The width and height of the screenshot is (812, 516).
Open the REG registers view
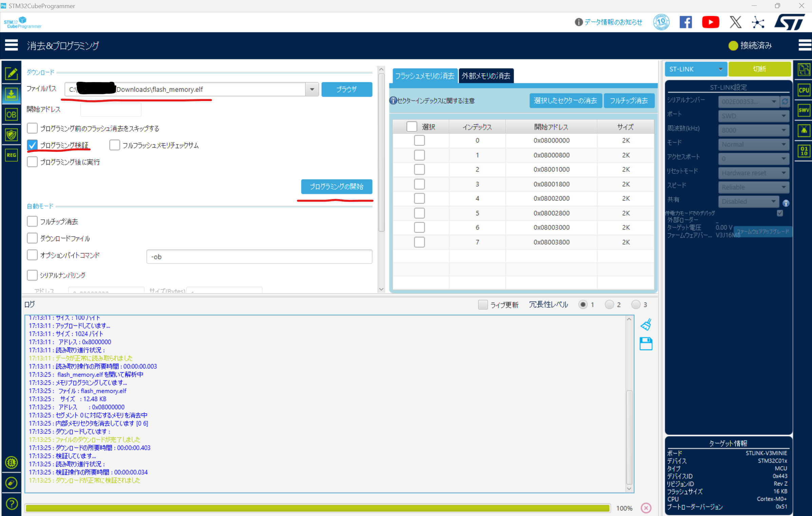(12, 155)
